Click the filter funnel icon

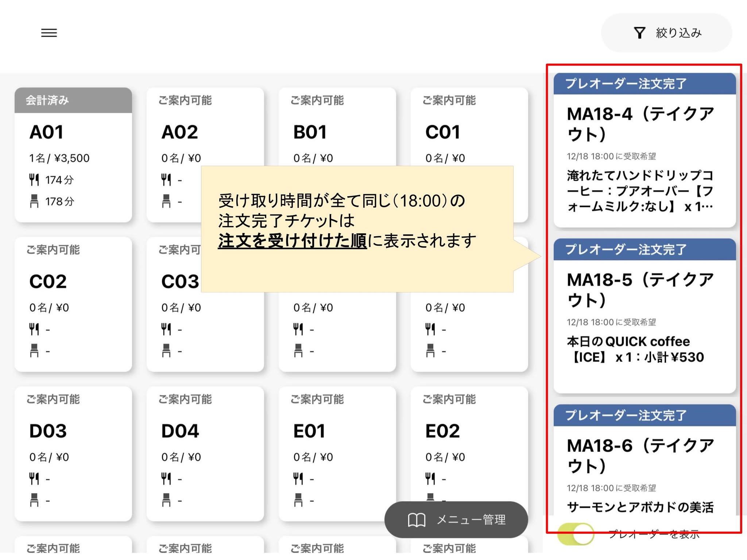pyautogui.click(x=639, y=33)
